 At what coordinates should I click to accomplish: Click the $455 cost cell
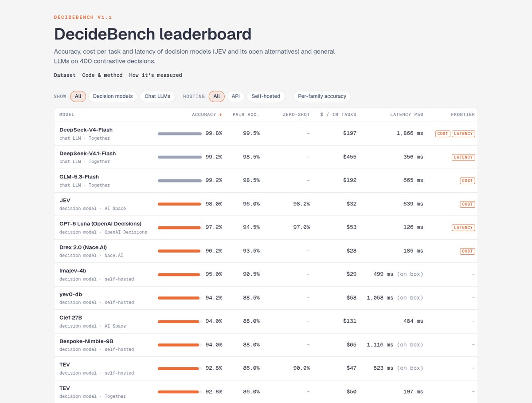(x=350, y=157)
